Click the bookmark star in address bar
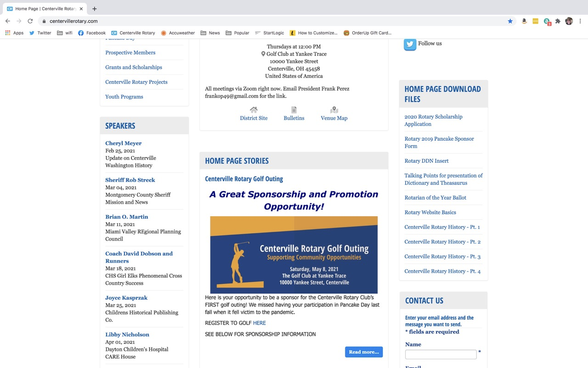 510,21
